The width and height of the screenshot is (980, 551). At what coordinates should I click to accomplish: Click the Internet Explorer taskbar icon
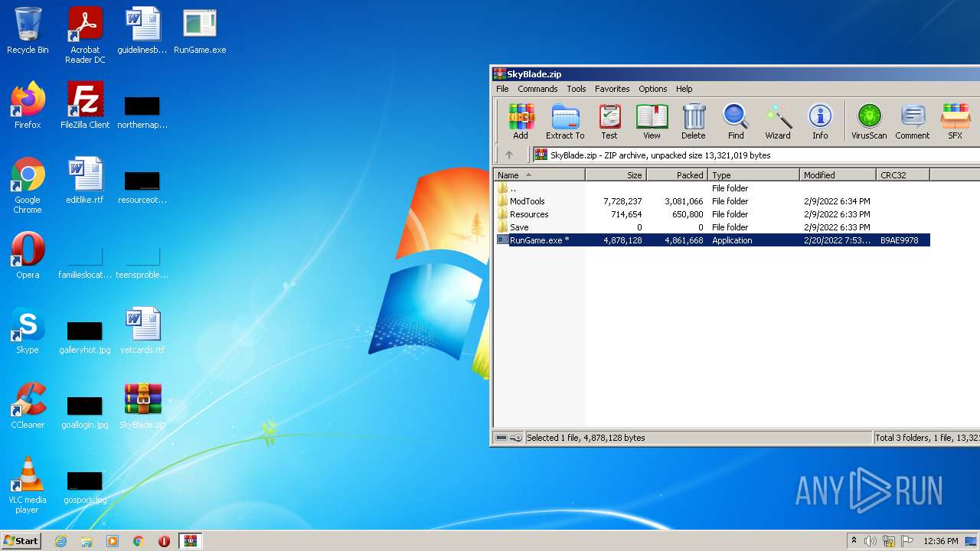60,541
